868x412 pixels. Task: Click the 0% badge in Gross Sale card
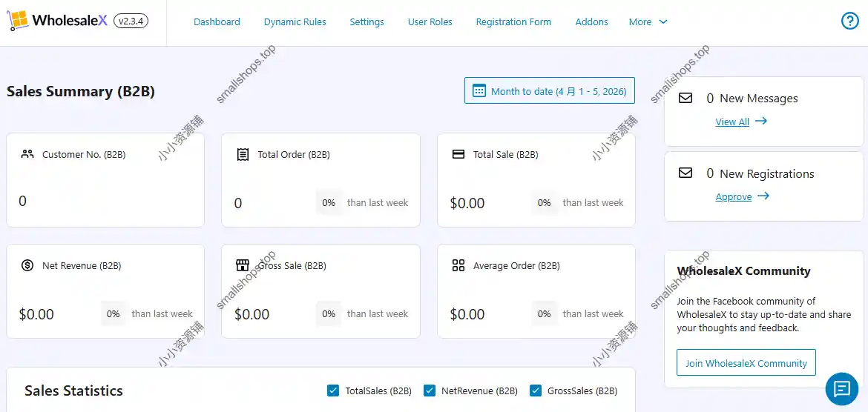pos(329,313)
